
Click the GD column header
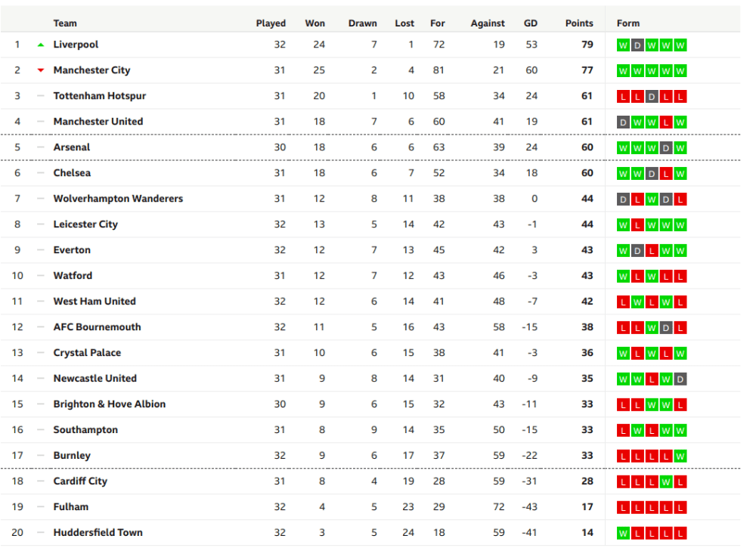click(x=531, y=23)
